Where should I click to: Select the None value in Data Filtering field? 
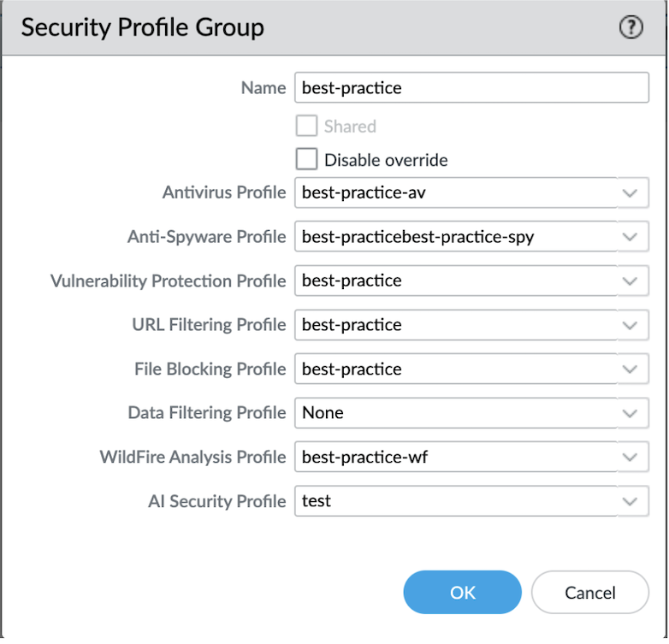tap(323, 413)
